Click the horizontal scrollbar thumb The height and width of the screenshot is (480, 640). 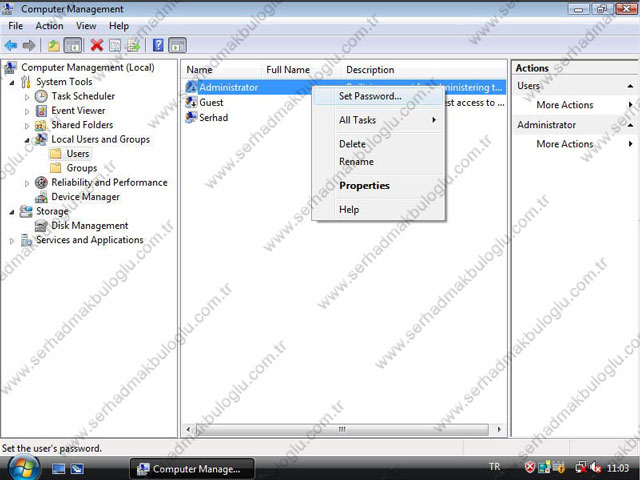tap(342, 429)
